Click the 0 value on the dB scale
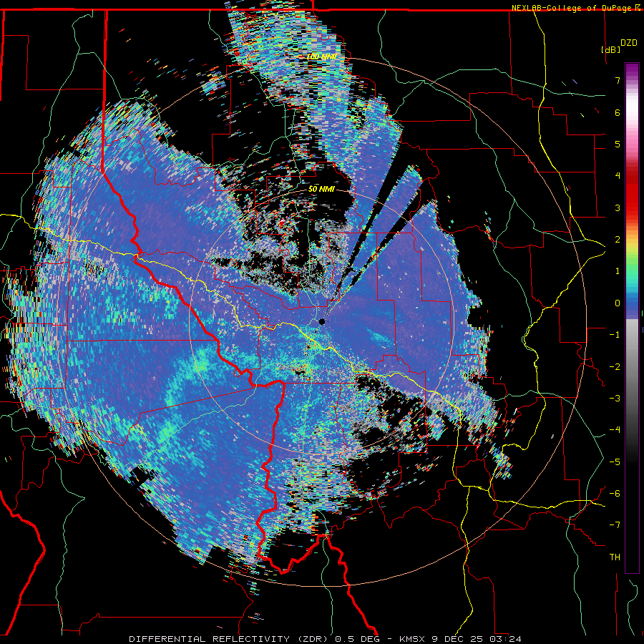 click(x=618, y=303)
